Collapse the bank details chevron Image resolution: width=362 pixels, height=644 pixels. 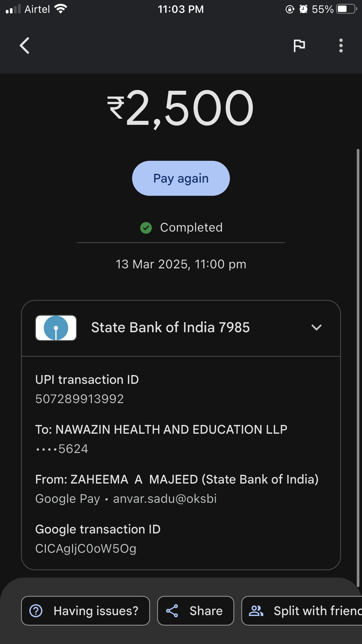(x=316, y=328)
